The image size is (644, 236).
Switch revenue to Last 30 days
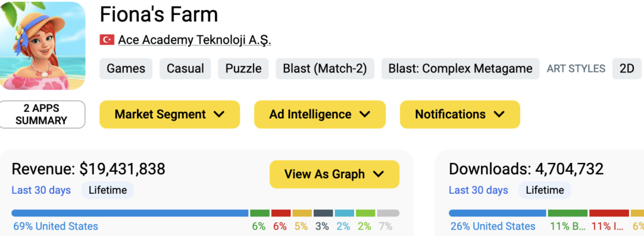(41, 190)
